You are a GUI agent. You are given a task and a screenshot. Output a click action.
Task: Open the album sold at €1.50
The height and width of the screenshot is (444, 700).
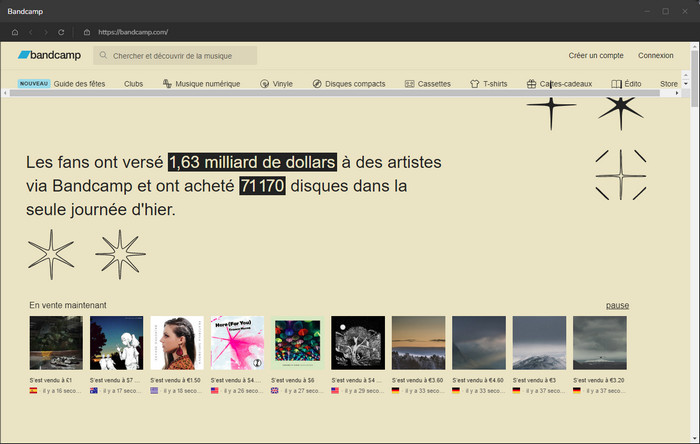(x=177, y=343)
